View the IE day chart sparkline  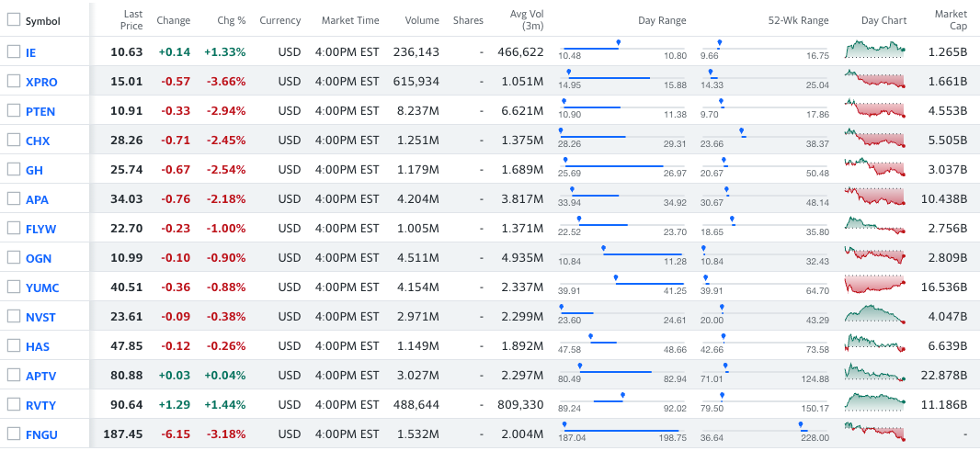(x=874, y=50)
